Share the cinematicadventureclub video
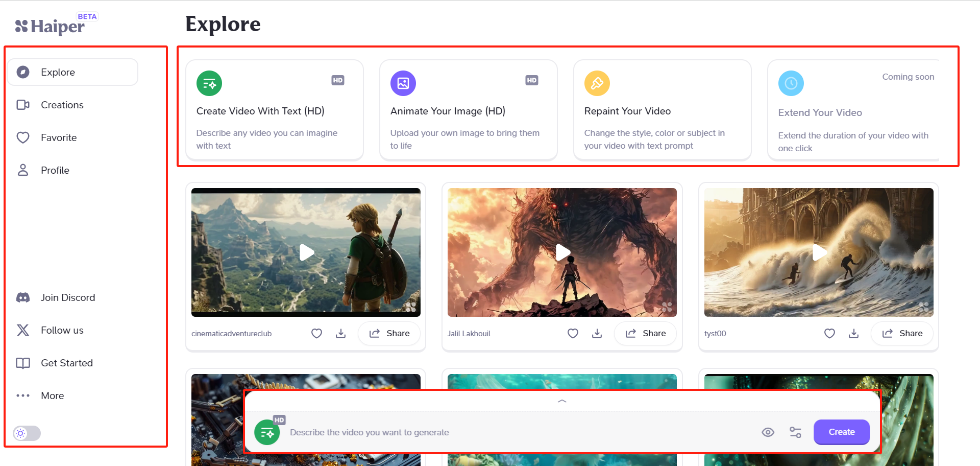The height and width of the screenshot is (466, 980). point(389,334)
